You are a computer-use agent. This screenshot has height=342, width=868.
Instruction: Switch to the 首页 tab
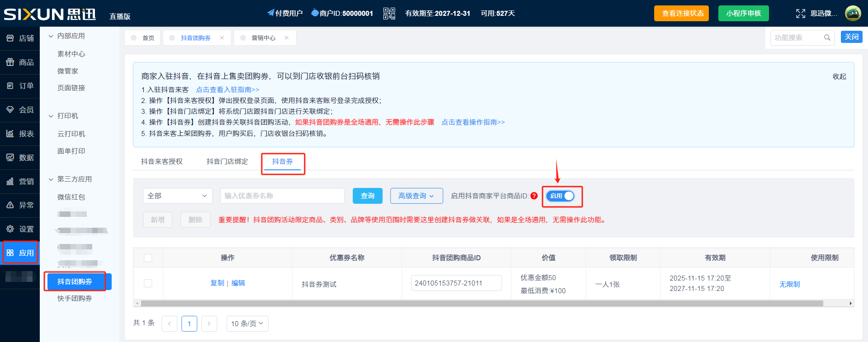point(142,38)
